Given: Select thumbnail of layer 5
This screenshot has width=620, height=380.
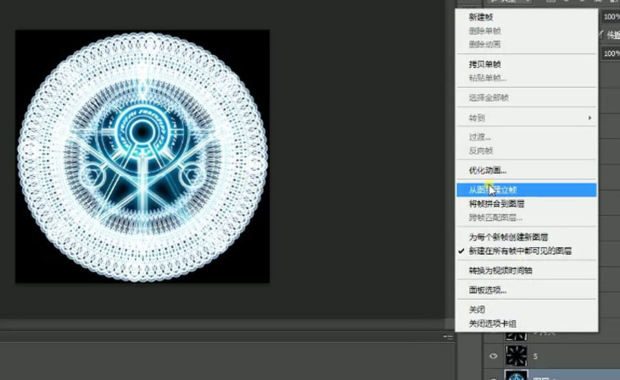Looking at the screenshot, I should pyautogui.click(x=516, y=355).
